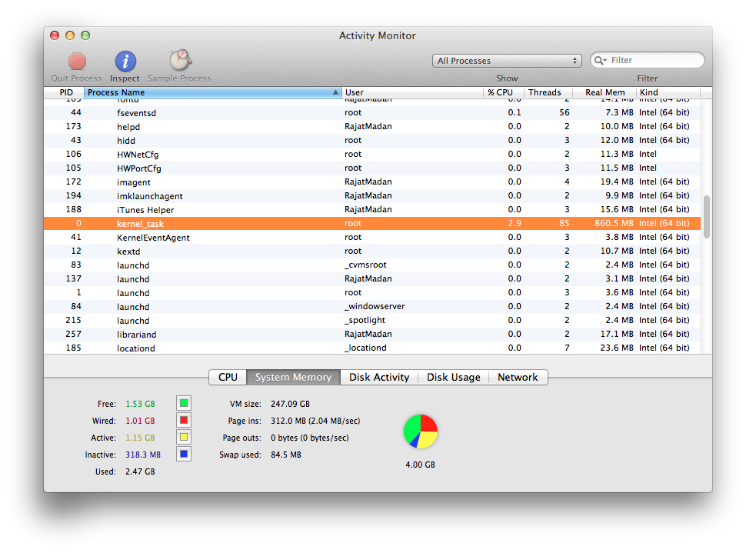Select the imklaunchagent process row
756x553 pixels.
[x=372, y=196]
